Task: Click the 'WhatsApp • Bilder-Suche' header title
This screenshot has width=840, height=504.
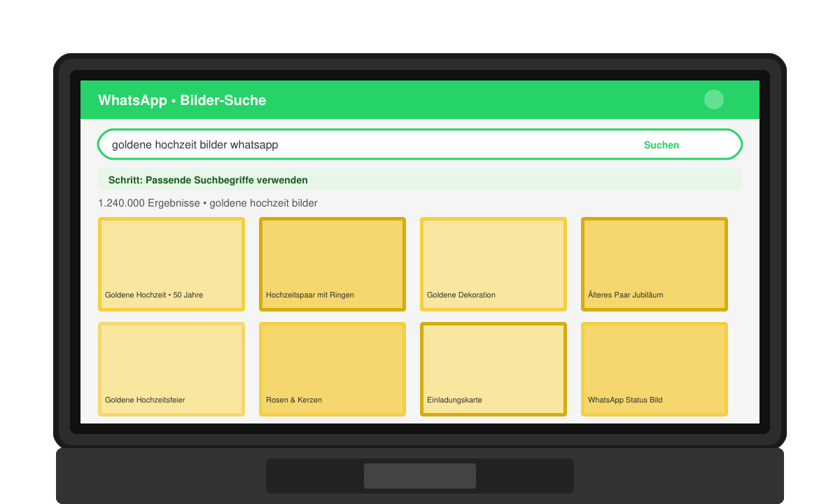Action: tap(182, 100)
